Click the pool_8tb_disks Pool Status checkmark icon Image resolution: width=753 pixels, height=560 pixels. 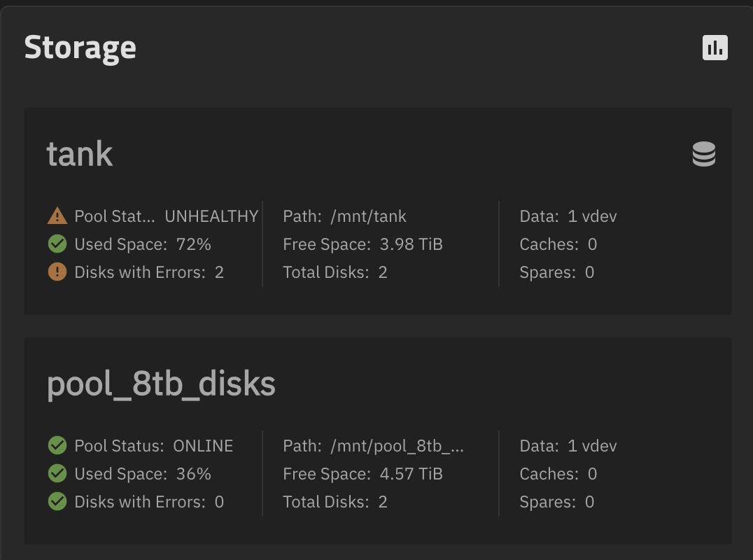click(x=57, y=445)
